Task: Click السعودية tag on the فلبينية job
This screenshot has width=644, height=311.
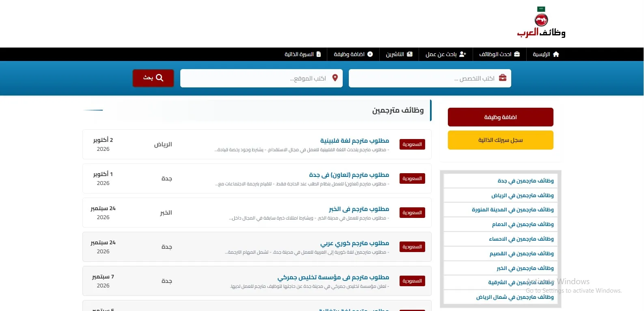Action: [x=412, y=144]
